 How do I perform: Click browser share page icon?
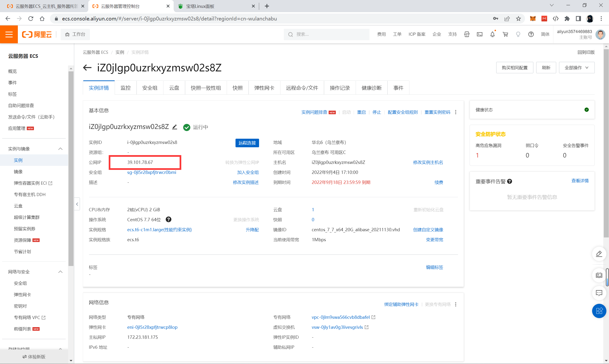[507, 19]
